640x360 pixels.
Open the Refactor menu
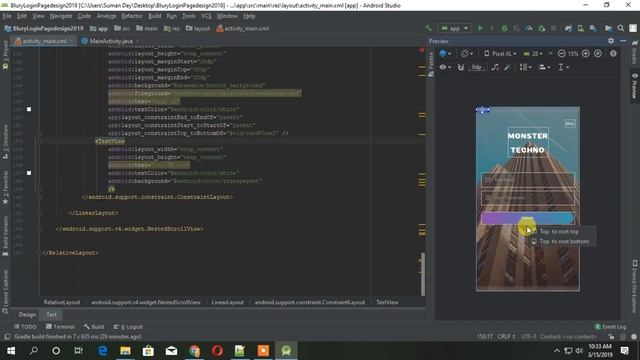[132, 16]
